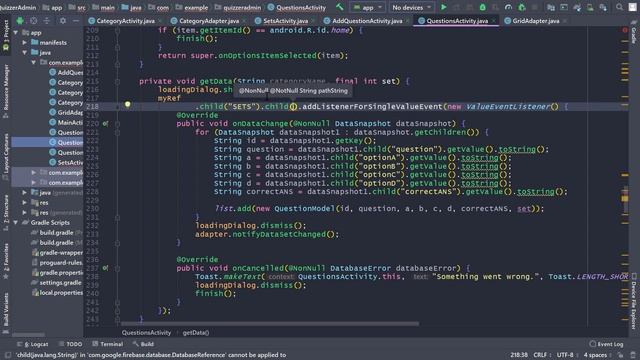This screenshot has height=360, width=640.
Task: Expand the java (generated) folder
Action: click(25, 192)
